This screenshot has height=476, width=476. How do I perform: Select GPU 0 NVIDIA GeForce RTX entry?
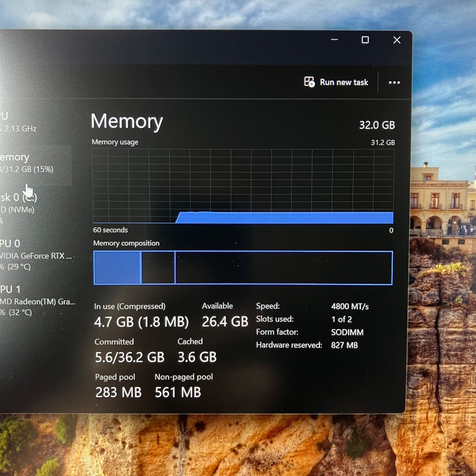click(36, 255)
